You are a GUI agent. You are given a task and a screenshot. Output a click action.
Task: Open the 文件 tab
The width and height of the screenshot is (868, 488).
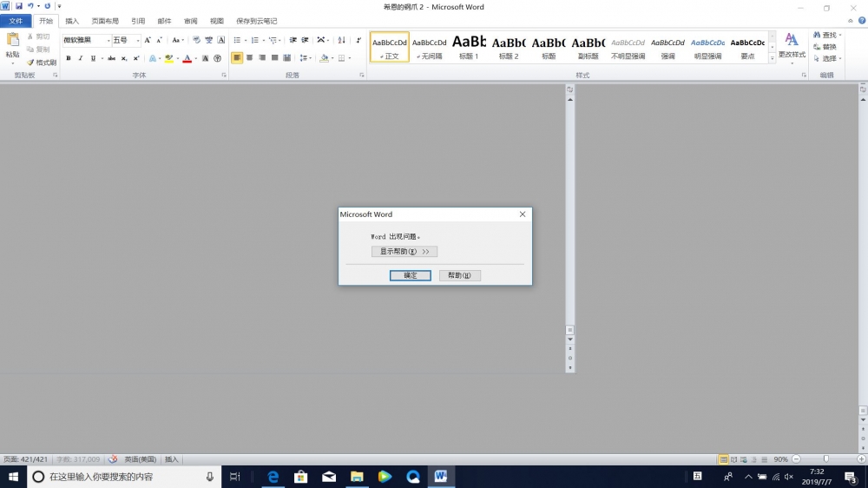[x=16, y=21]
